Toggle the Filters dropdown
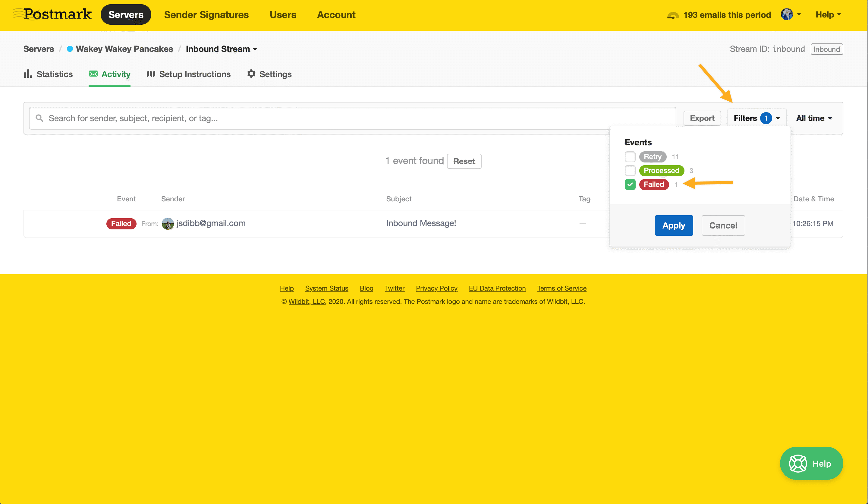 tap(757, 118)
